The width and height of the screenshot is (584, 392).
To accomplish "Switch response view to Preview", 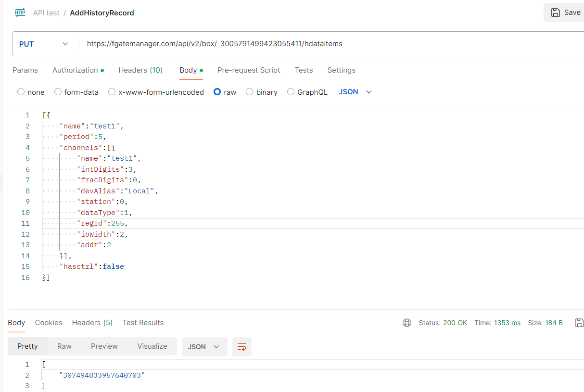I will coord(104,346).
